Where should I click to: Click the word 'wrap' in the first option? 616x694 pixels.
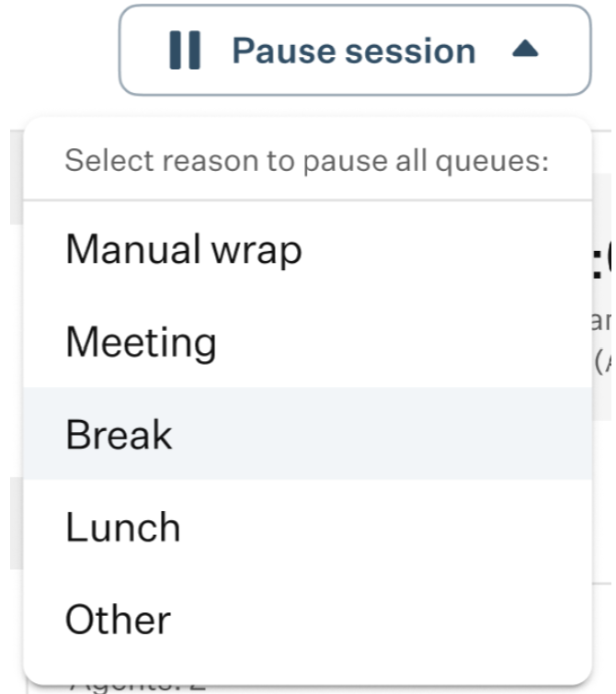pos(257,252)
